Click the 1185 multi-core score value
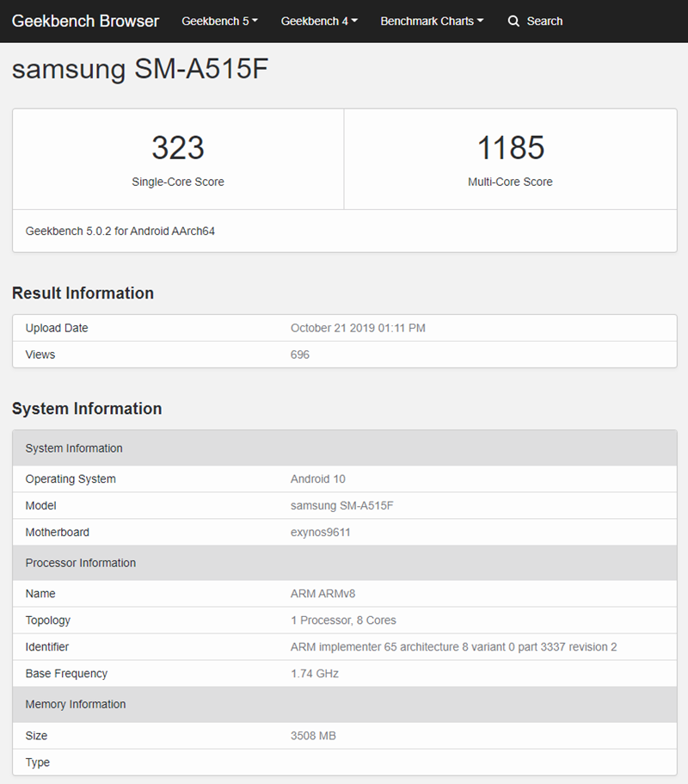Image resolution: width=688 pixels, height=784 pixels. (510, 147)
